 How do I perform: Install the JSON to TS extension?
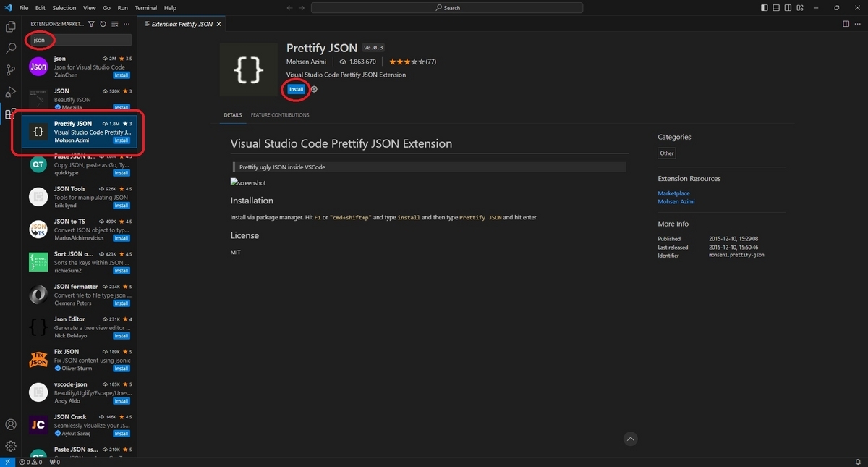[122, 238]
